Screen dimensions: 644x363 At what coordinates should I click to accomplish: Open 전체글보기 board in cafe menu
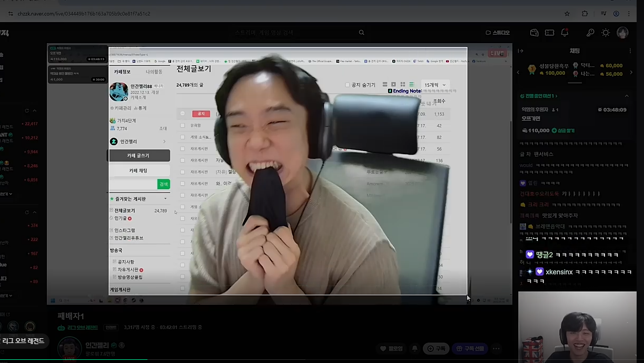click(x=125, y=210)
